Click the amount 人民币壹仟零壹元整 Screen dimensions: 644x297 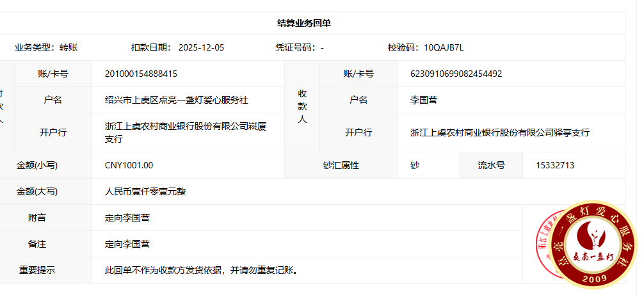[x=145, y=191]
